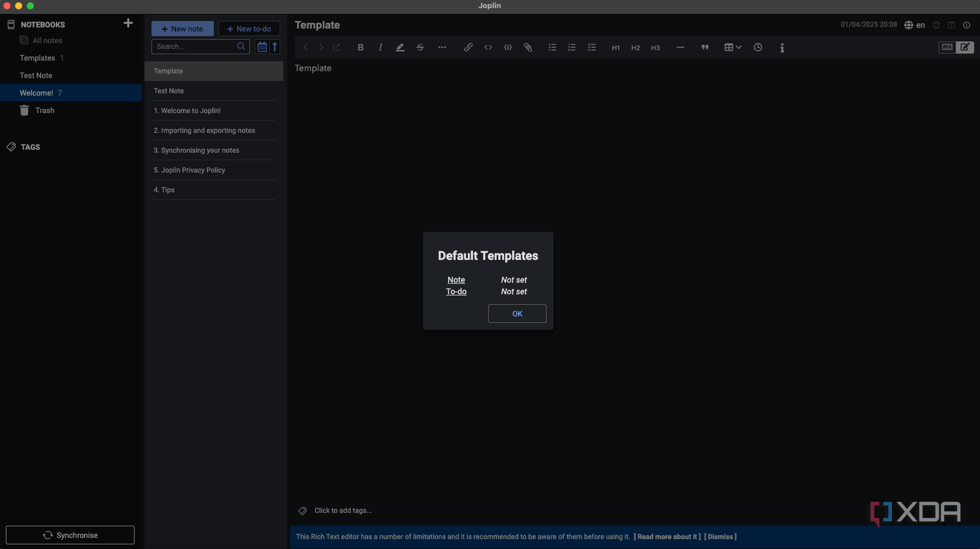
Task: Apply H3 heading style
Action: click(655, 48)
